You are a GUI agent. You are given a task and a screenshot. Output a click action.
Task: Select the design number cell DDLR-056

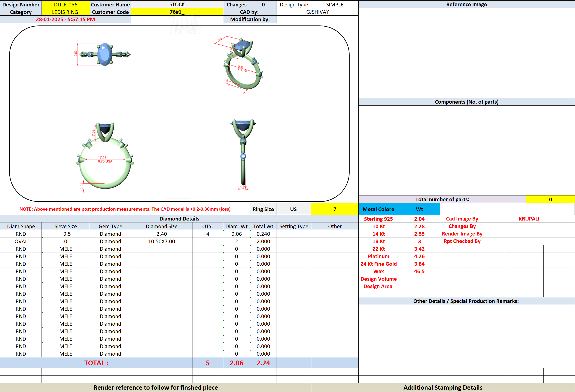pos(66,4)
